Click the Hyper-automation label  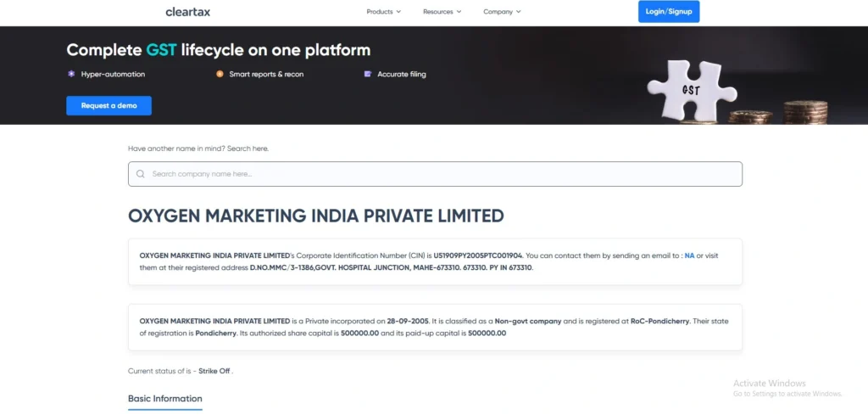click(x=113, y=74)
